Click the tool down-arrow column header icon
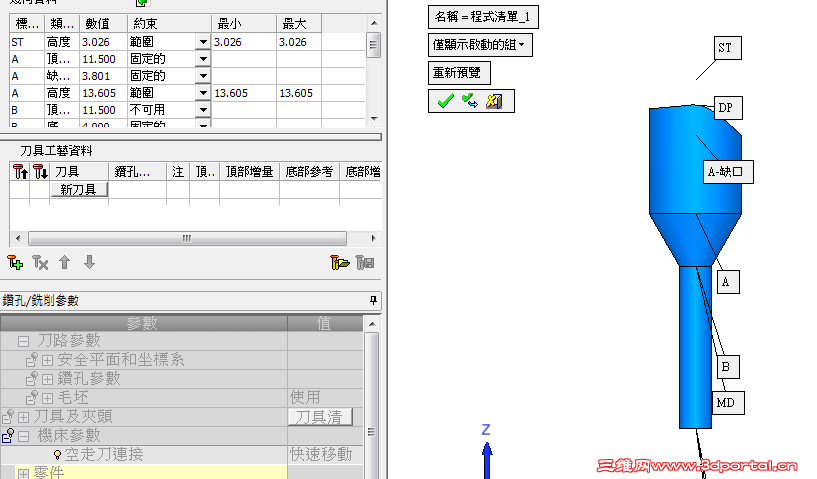This screenshot has width=817, height=479. pos(40,171)
